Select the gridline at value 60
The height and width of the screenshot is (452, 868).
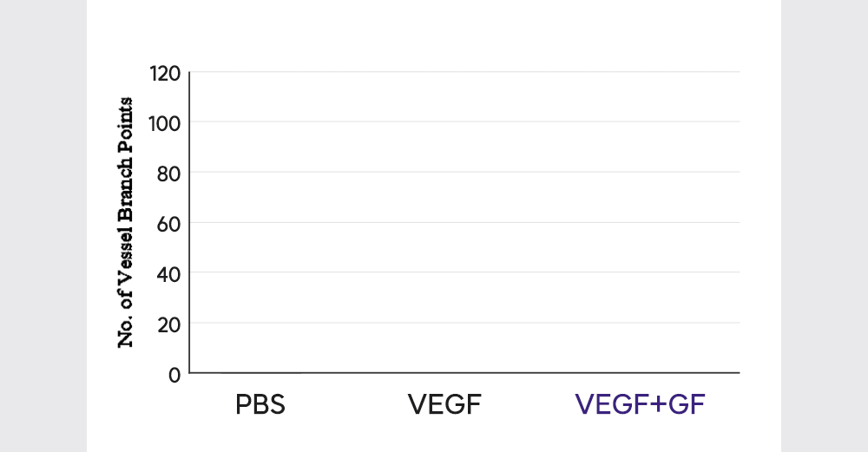tap(464, 222)
